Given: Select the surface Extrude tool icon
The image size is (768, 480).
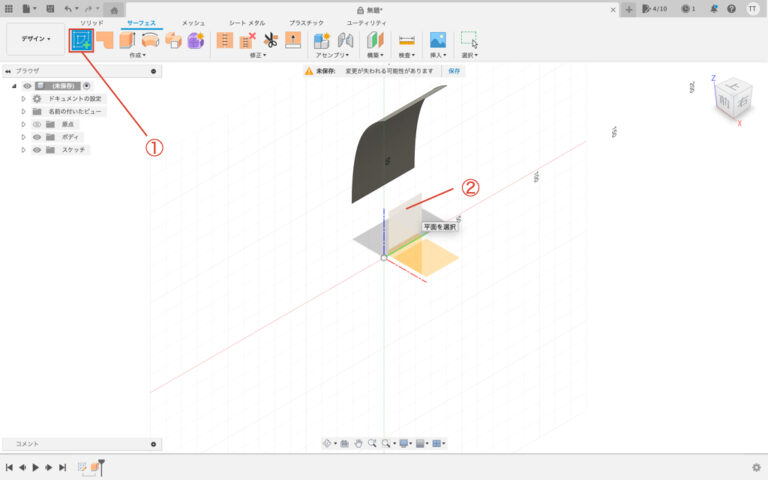Looking at the screenshot, I should click(103, 40).
